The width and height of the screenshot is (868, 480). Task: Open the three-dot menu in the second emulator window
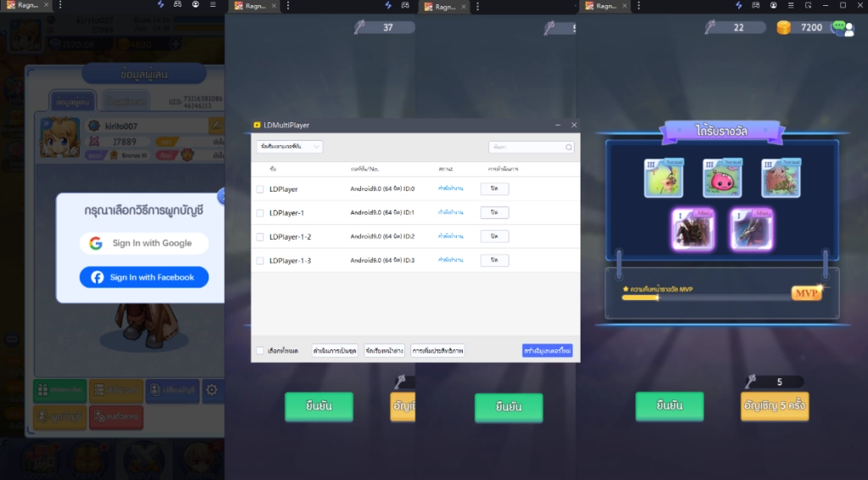point(288,6)
